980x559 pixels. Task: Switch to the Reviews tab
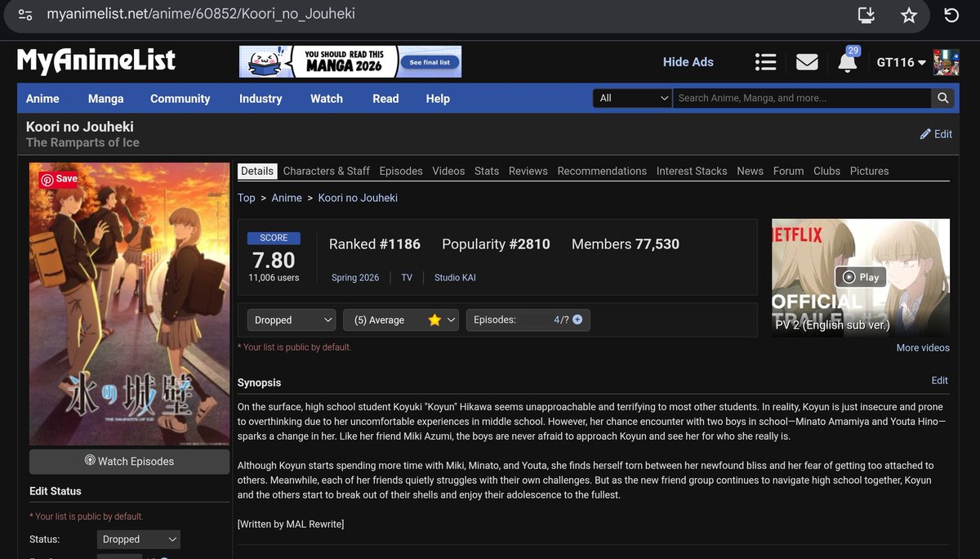(x=528, y=171)
